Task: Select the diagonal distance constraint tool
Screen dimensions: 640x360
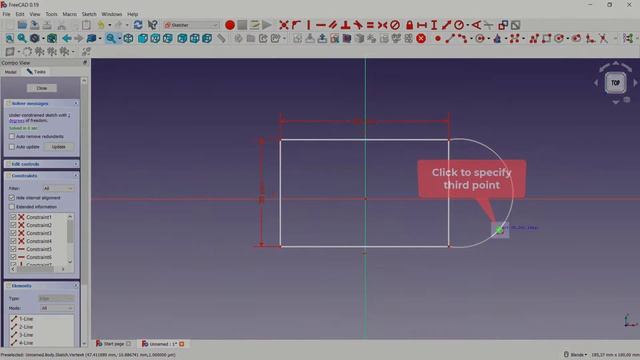Action: tap(446, 25)
